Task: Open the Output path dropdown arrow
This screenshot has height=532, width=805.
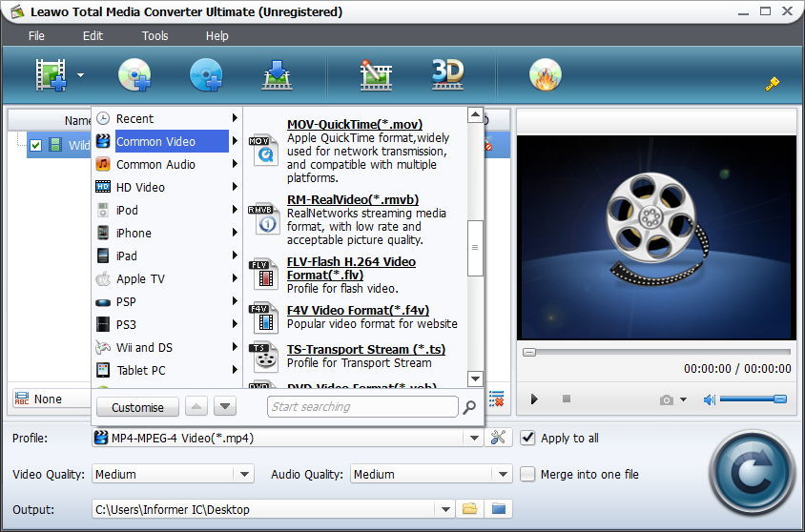Action: coord(445,509)
